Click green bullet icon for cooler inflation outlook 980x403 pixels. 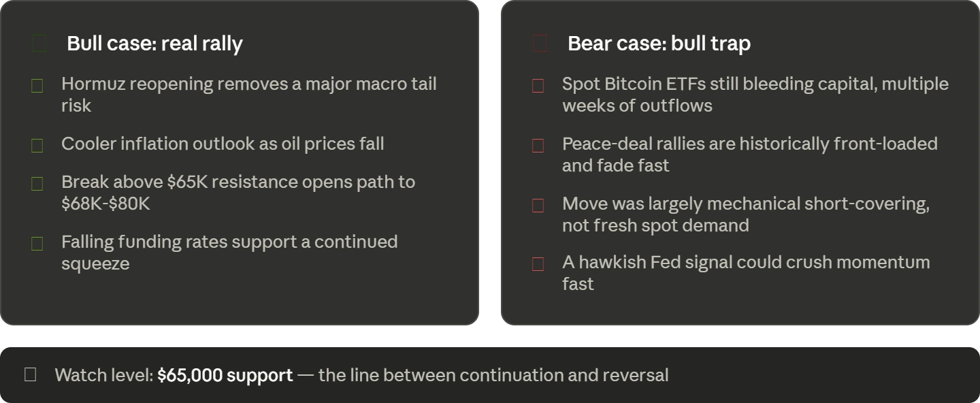[x=37, y=146]
